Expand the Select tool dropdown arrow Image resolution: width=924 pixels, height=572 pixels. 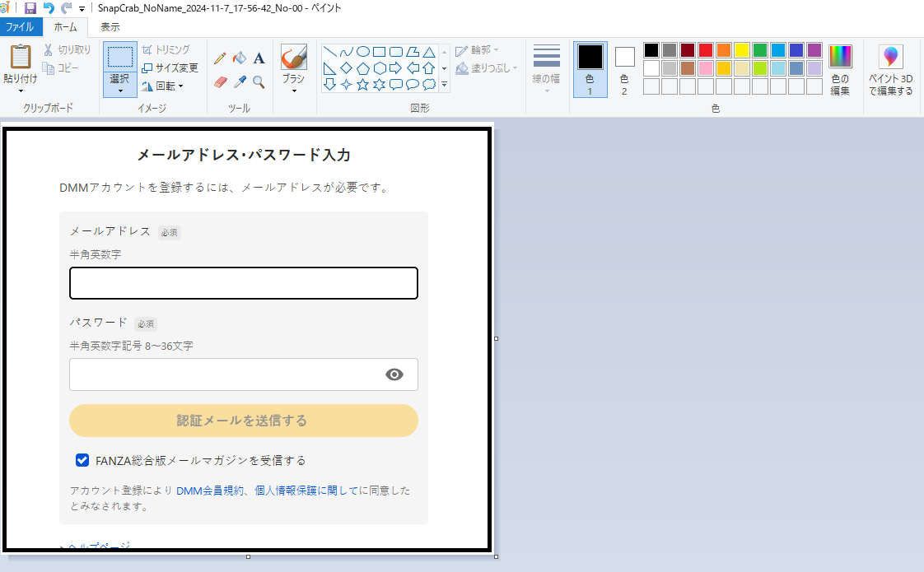click(x=120, y=91)
